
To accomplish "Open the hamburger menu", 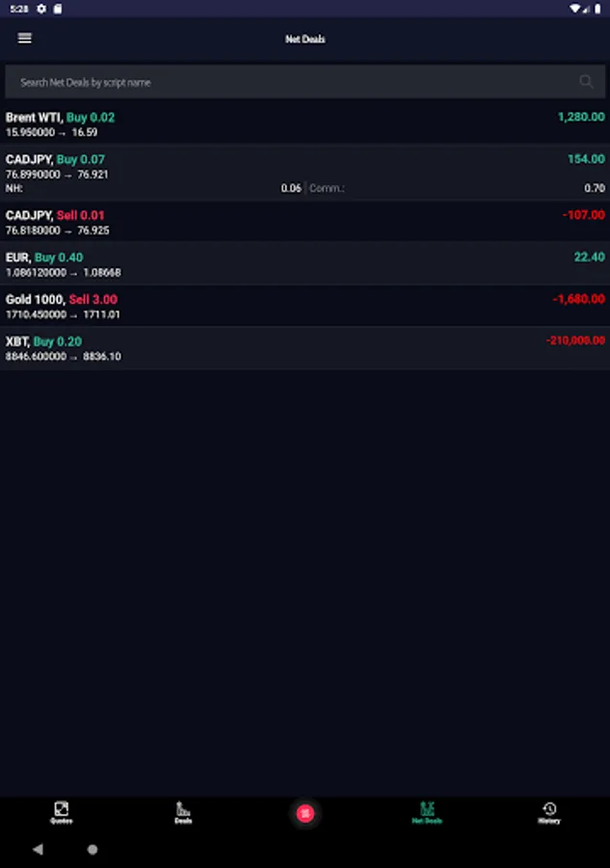I will point(25,39).
